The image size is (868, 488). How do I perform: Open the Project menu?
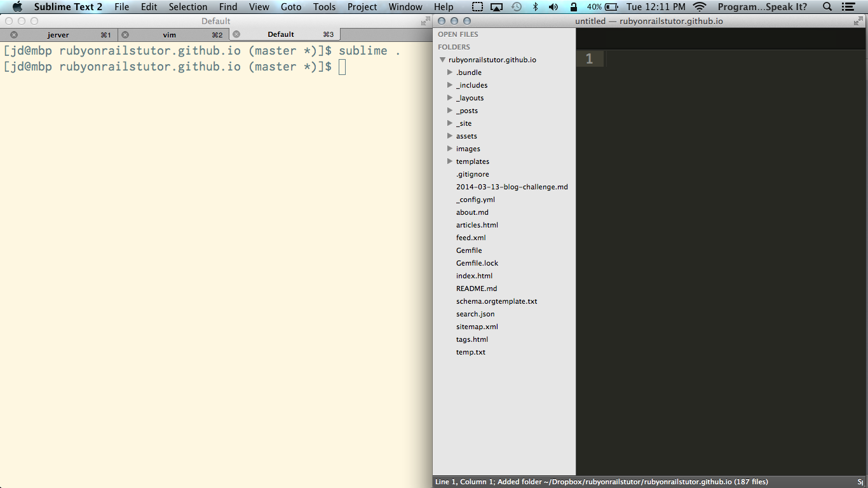point(362,7)
